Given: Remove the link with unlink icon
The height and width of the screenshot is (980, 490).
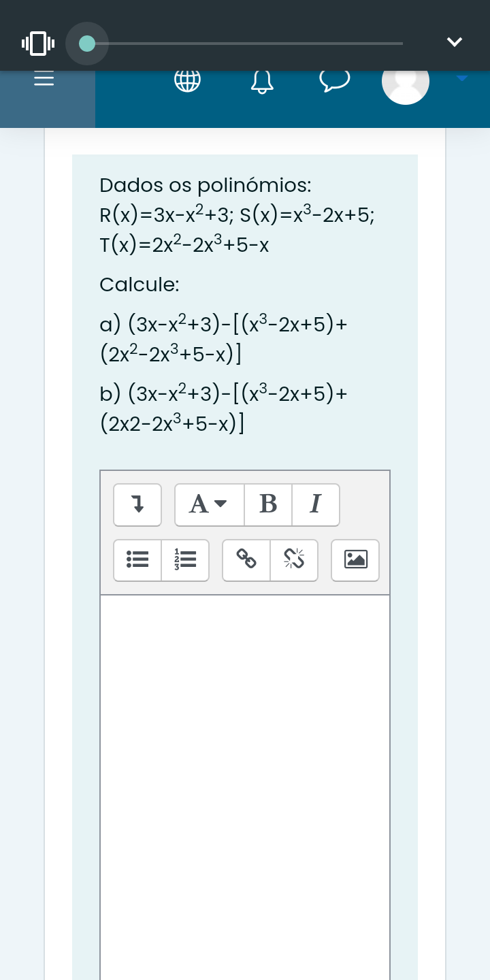Looking at the screenshot, I should tap(294, 560).
